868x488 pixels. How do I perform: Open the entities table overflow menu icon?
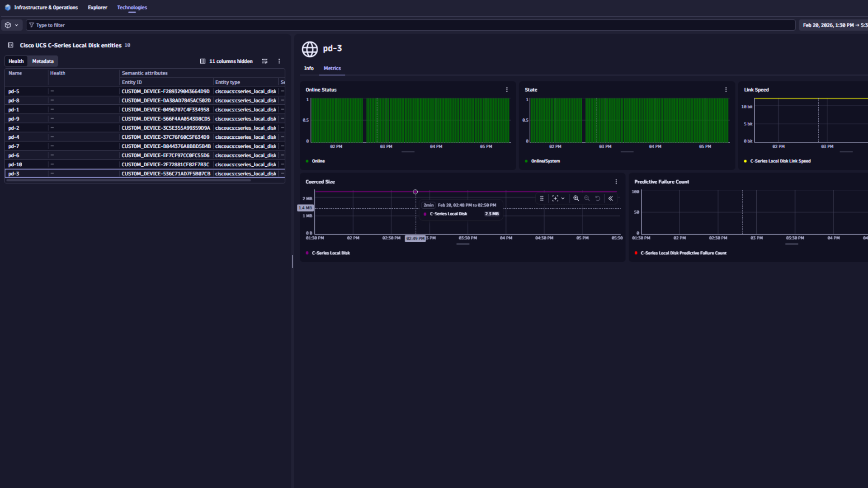(x=279, y=61)
